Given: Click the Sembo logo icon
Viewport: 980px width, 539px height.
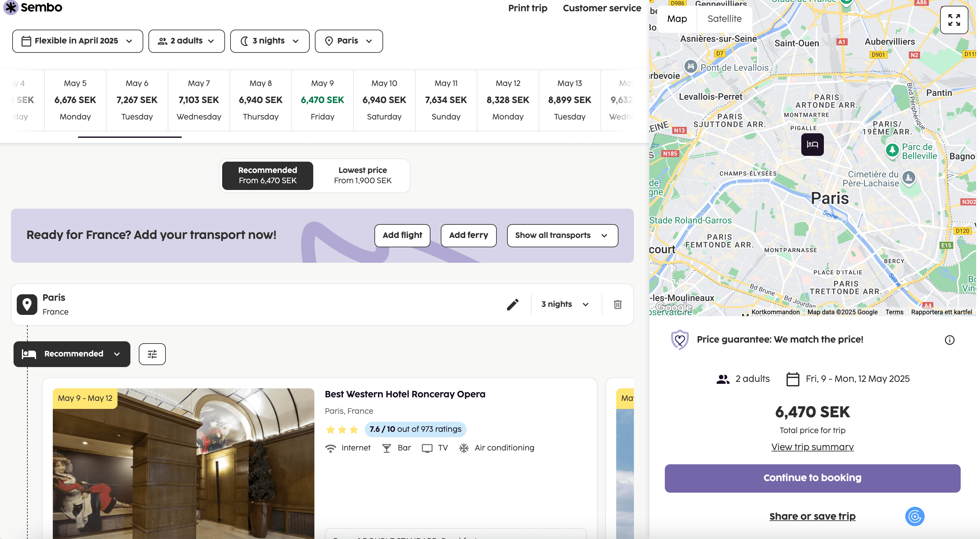Looking at the screenshot, I should [11, 7].
